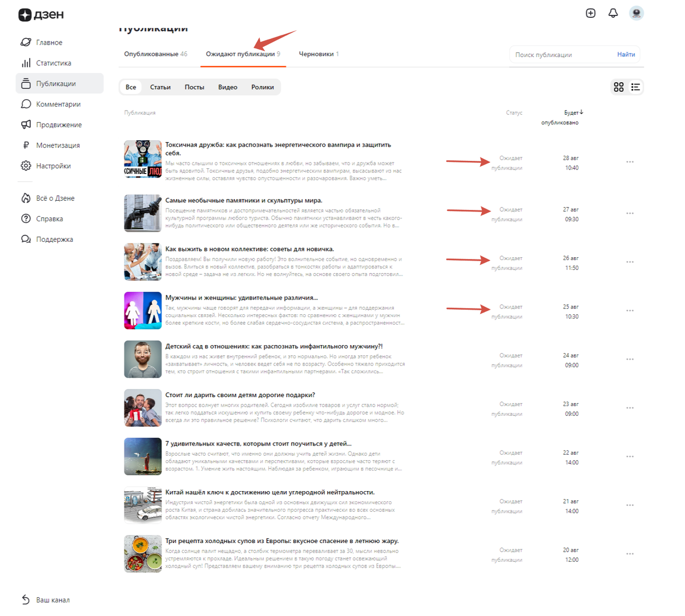The image size is (685, 616).
Task: Click the Дзен logo
Action: click(x=41, y=15)
